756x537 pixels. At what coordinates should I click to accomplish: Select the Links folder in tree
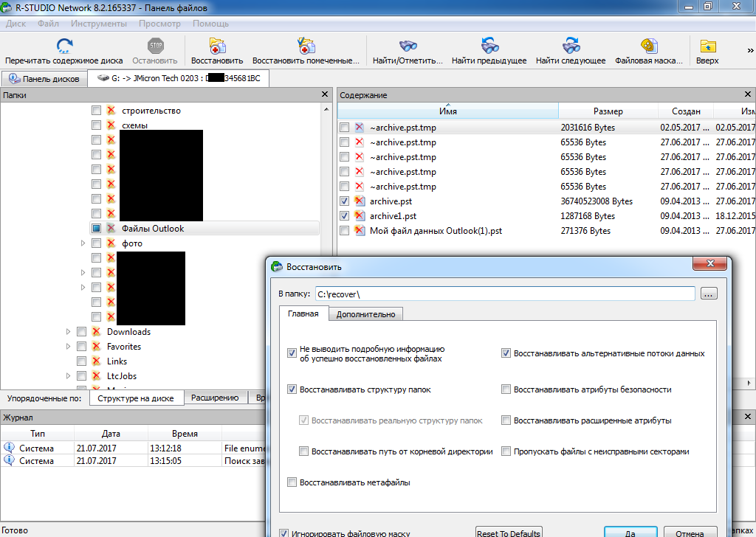click(x=117, y=361)
